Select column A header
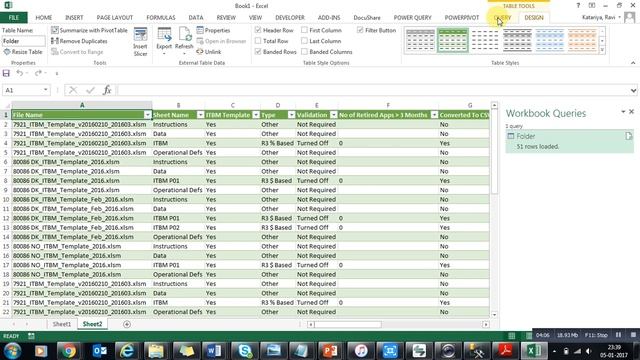Screen dimensions: 640x360 82,105
